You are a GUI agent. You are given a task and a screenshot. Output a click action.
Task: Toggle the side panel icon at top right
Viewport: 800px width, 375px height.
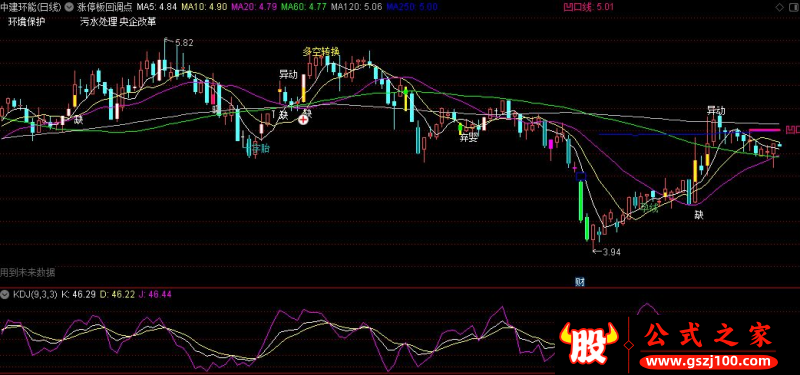793,7
